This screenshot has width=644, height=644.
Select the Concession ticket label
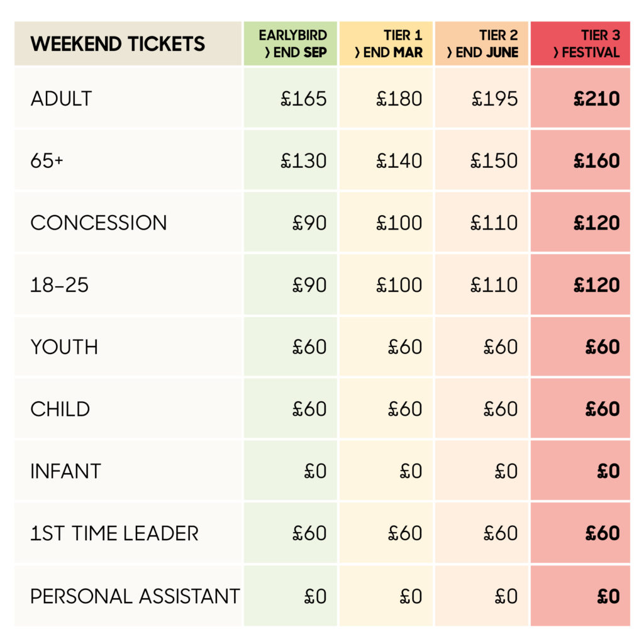click(x=99, y=223)
